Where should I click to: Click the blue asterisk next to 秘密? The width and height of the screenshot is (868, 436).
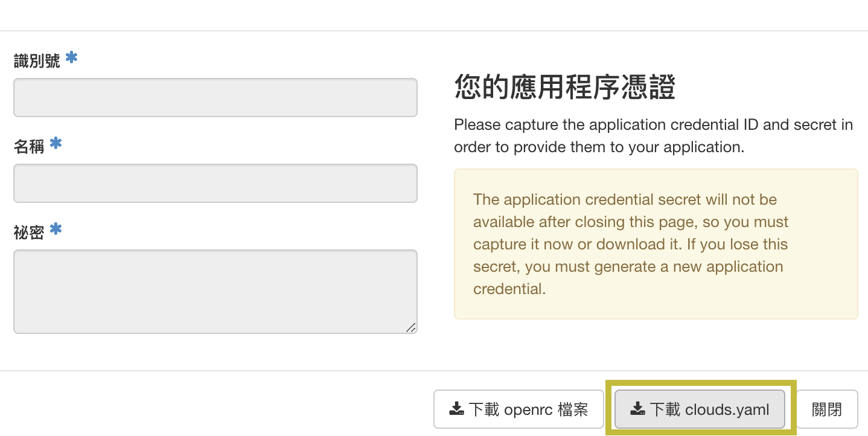tap(56, 229)
